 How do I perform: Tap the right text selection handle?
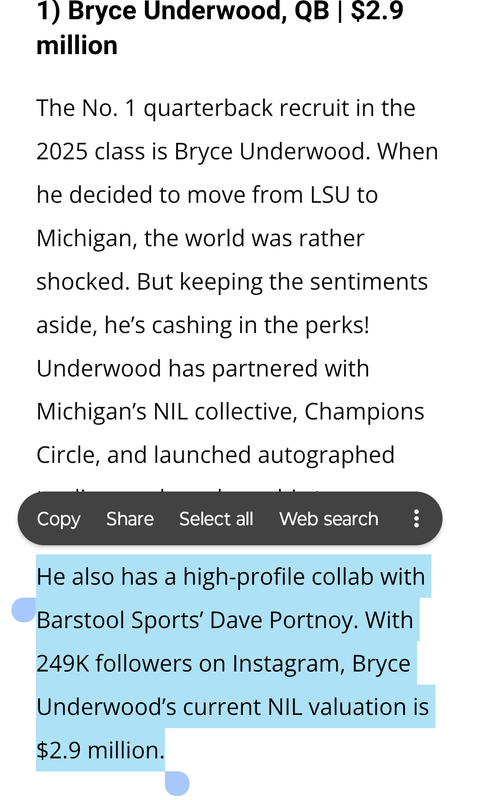(x=177, y=783)
